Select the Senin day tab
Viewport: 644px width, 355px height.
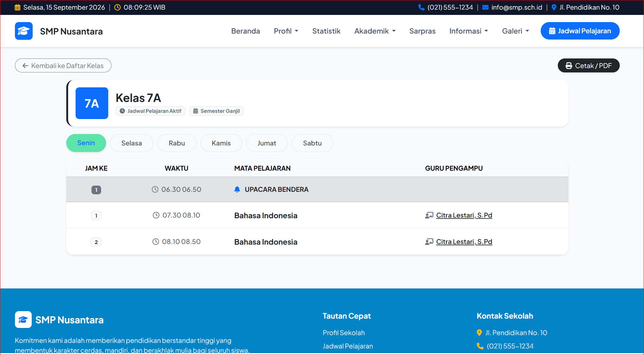(86, 143)
